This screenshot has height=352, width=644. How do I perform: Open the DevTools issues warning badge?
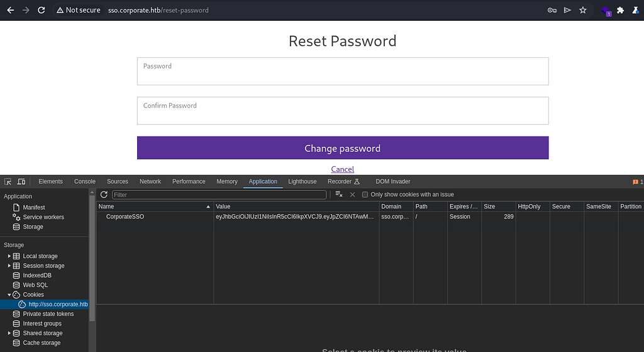(638, 182)
